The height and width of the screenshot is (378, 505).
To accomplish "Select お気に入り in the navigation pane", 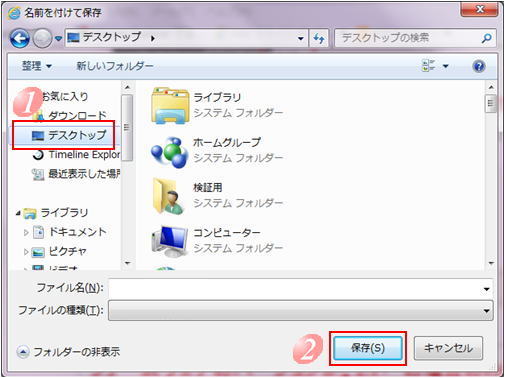I will tap(65, 96).
